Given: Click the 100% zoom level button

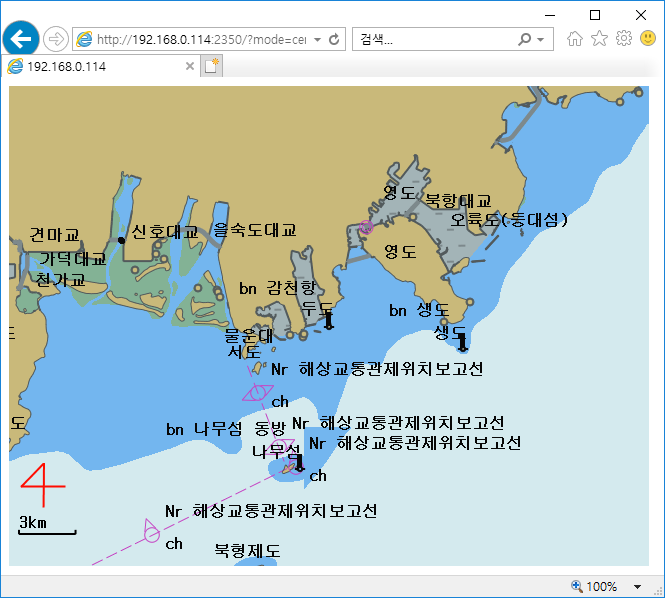Looking at the screenshot, I should click(x=595, y=586).
